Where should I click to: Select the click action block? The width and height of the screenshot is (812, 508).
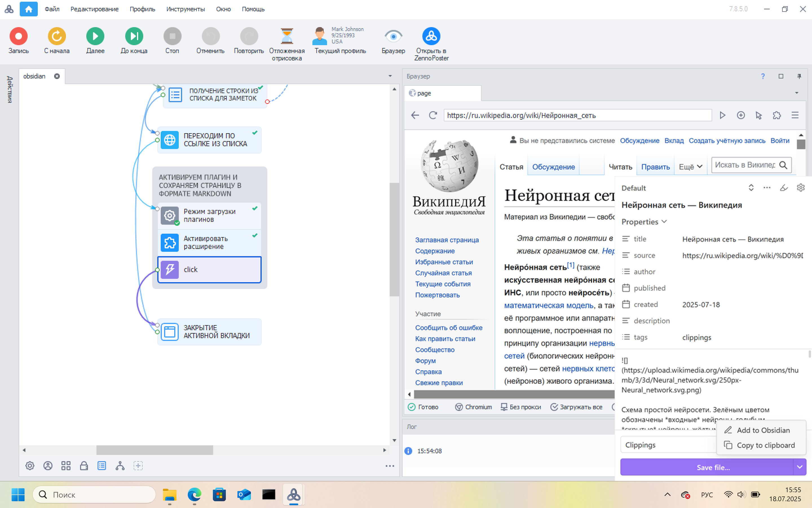[209, 270]
